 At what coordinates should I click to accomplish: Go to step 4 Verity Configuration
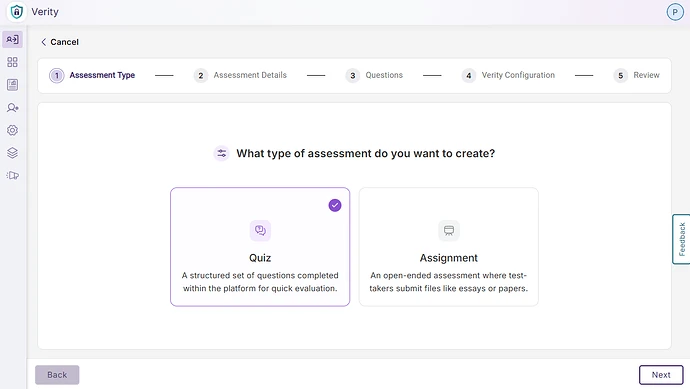click(x=508, y=76)
